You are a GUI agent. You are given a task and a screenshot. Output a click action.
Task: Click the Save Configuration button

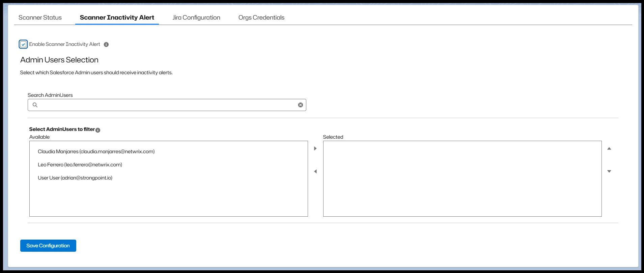click(x=48, y=246)
